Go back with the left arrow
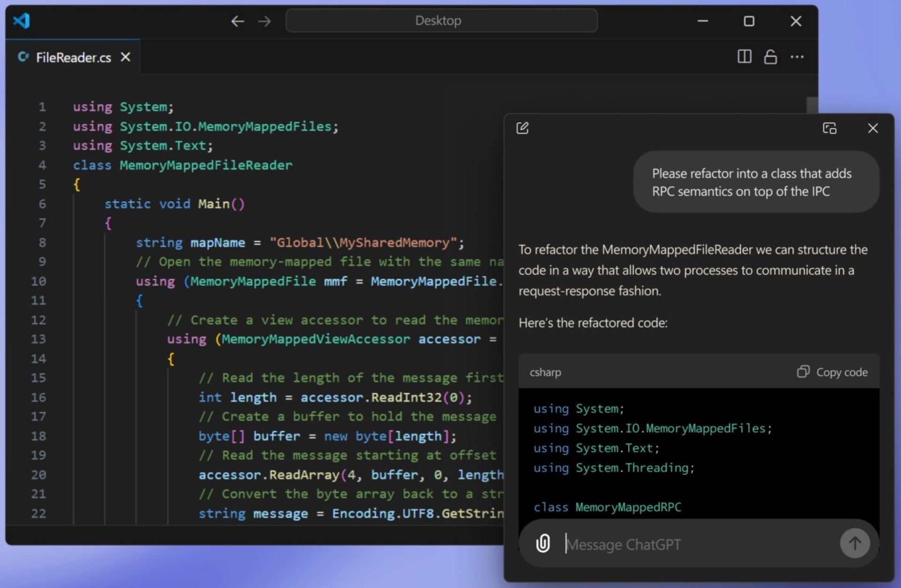The height and width of the screenshot is (588, 901). 237,21
